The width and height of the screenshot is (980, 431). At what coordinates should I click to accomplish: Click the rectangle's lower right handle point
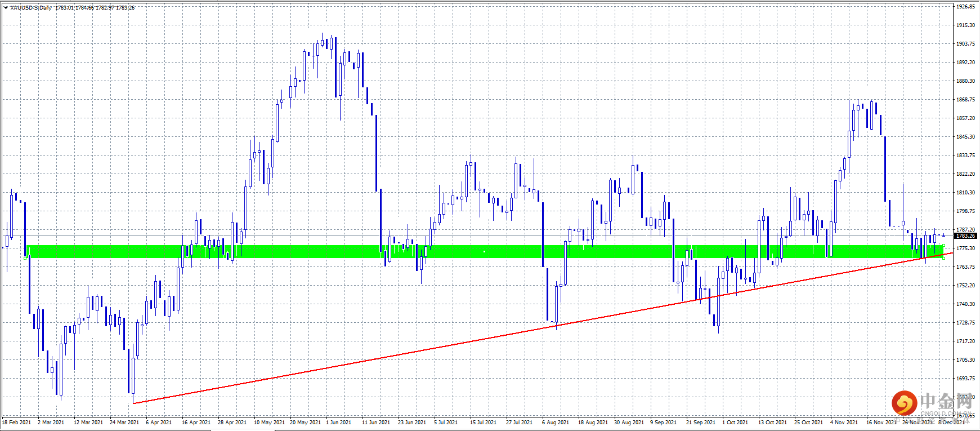click(x=943, y=258)
